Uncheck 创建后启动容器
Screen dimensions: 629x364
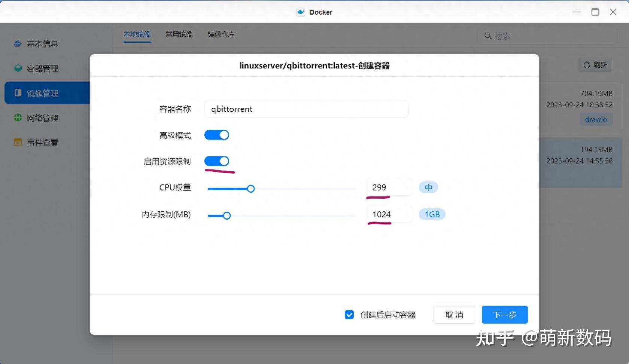coord(349,315)
